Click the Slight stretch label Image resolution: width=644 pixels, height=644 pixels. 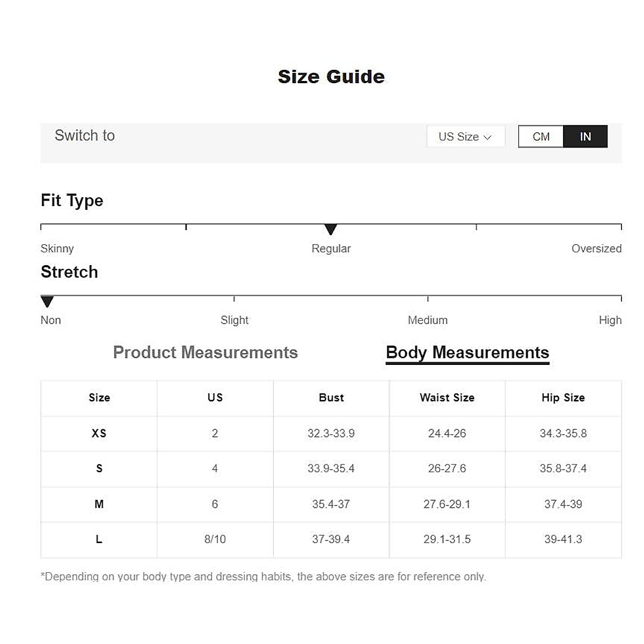235,320
